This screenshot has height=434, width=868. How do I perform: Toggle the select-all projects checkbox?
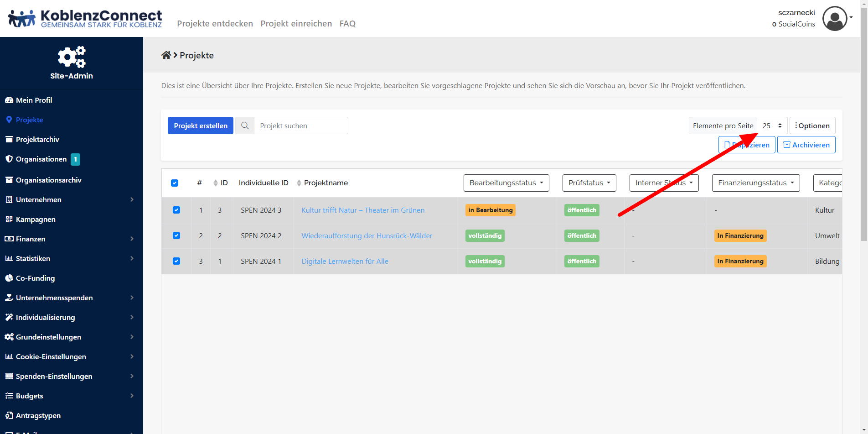(175, 183)
